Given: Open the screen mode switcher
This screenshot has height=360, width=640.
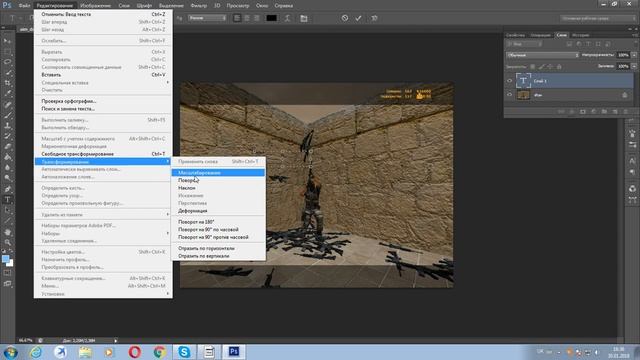Looking at the screenshot, I should [7, 284].
